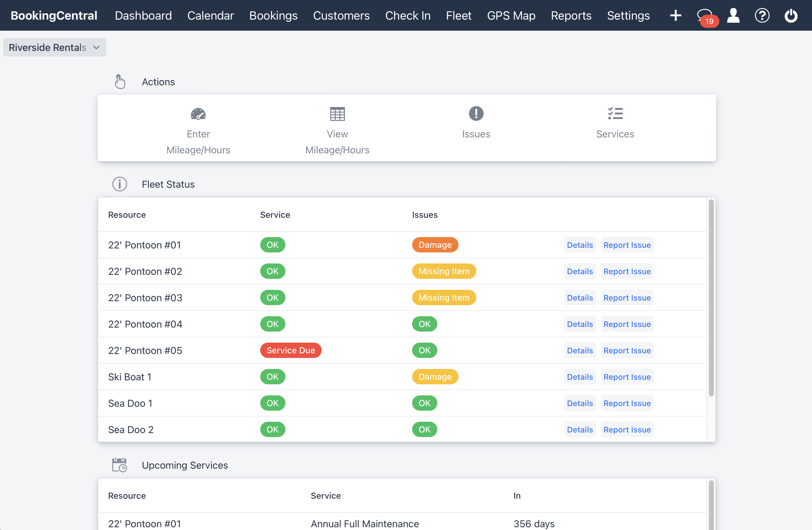Click the 'In' column header

tap(517, 496)
